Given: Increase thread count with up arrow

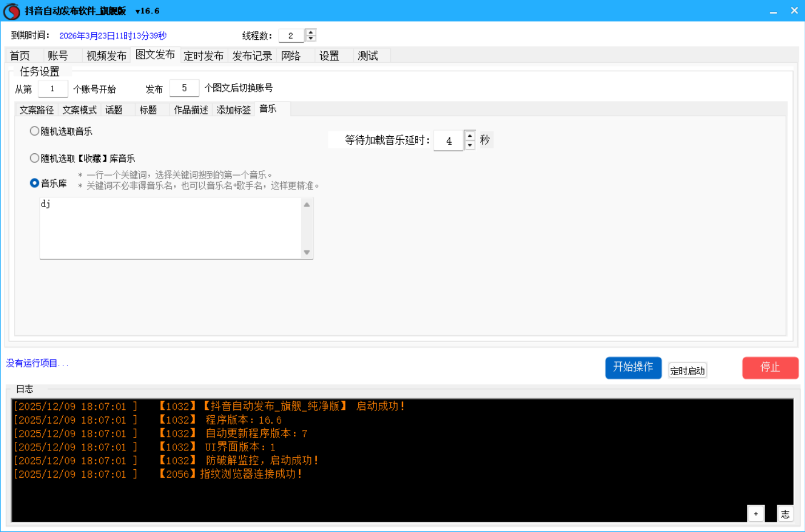Looking at the screenshot, I should coord(310,32).
